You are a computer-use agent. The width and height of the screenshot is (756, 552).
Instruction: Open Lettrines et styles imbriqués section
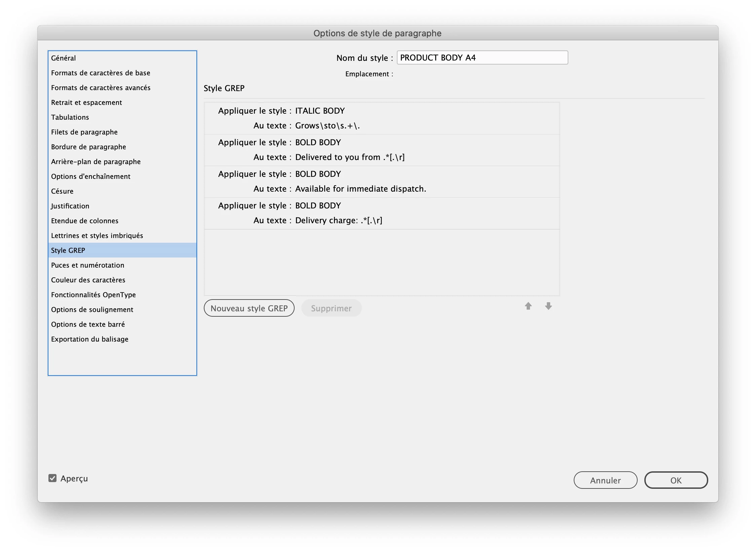click(97, 235)
